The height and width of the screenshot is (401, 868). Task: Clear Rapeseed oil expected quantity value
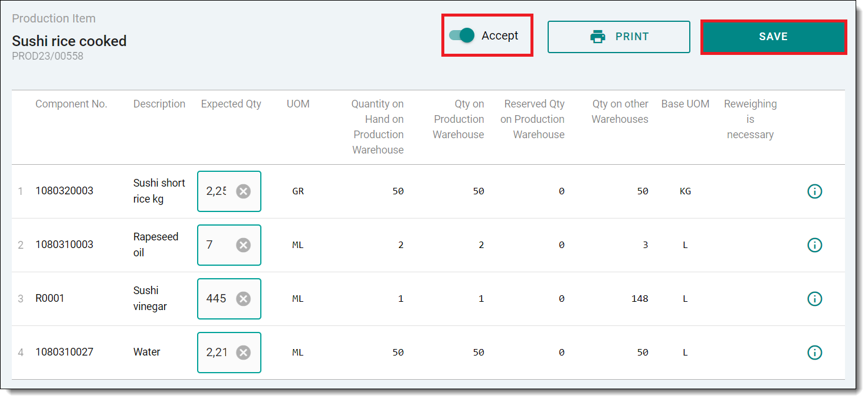pos(243,245)
